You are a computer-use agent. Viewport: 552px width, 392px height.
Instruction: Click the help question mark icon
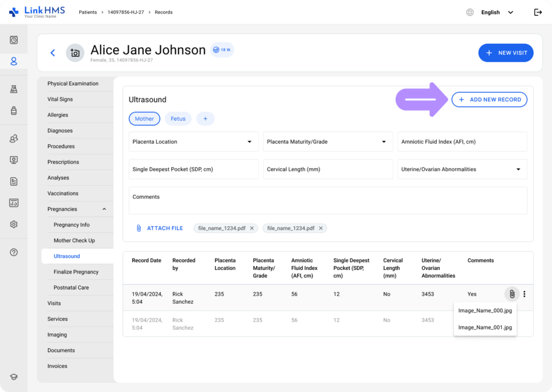[14, 253]
